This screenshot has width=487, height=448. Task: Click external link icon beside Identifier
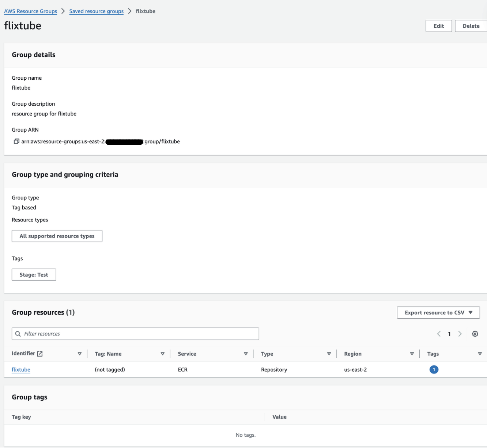coord(40,354)
